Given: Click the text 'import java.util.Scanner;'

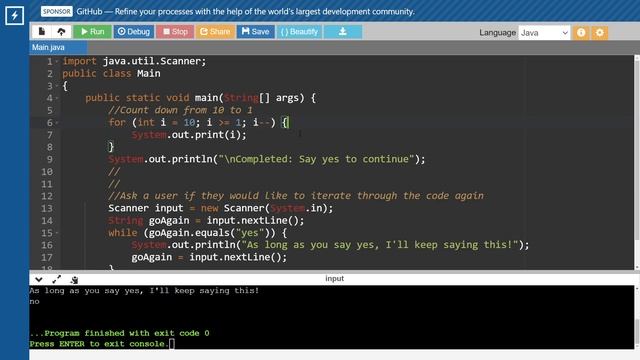Looking at the screenshot, I should coord(134,61).
